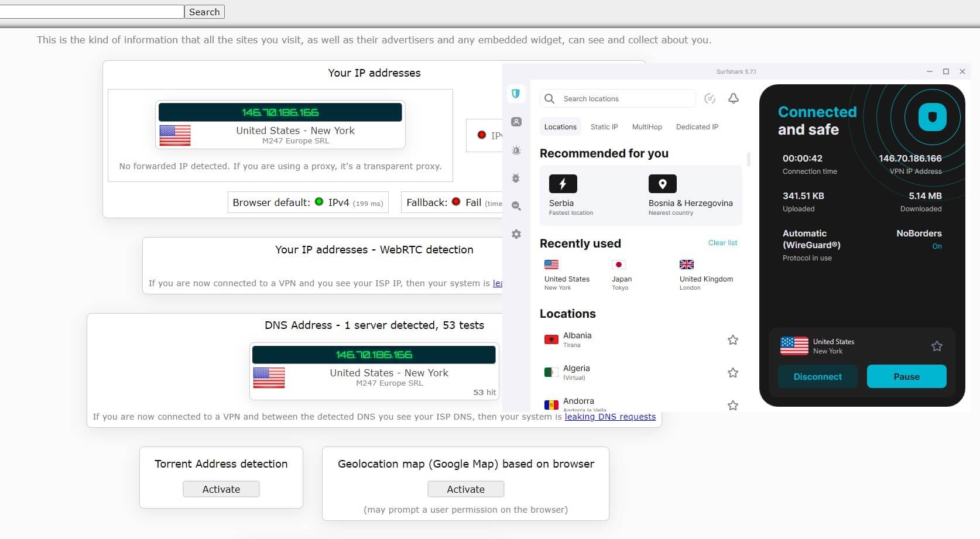The image size is (980, 539).
Task: Select the United States flag in Recently used
Action: 551,265
